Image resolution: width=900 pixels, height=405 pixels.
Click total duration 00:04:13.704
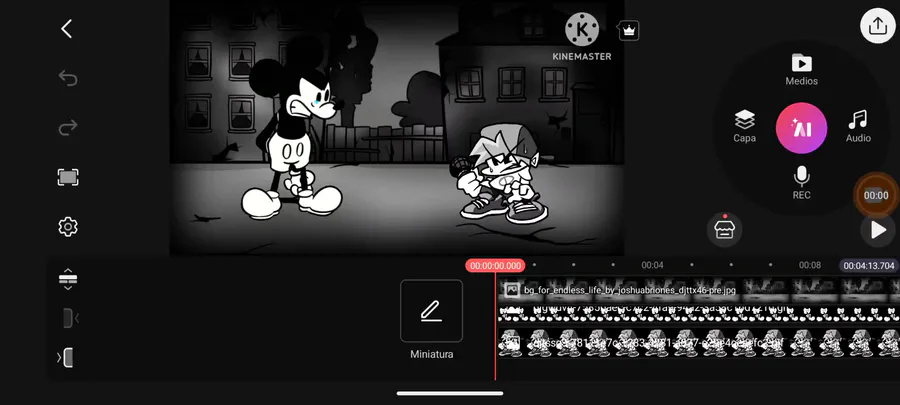tap(869, 266)
